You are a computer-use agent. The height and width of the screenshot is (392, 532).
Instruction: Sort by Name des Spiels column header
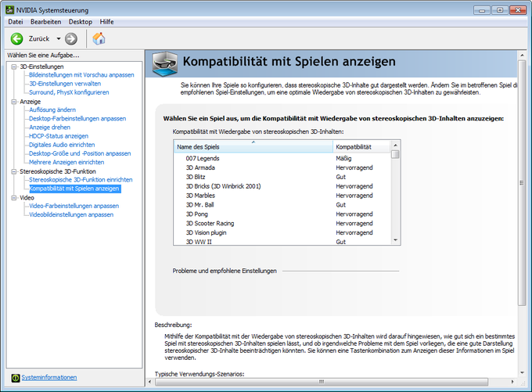coord(253,147)
